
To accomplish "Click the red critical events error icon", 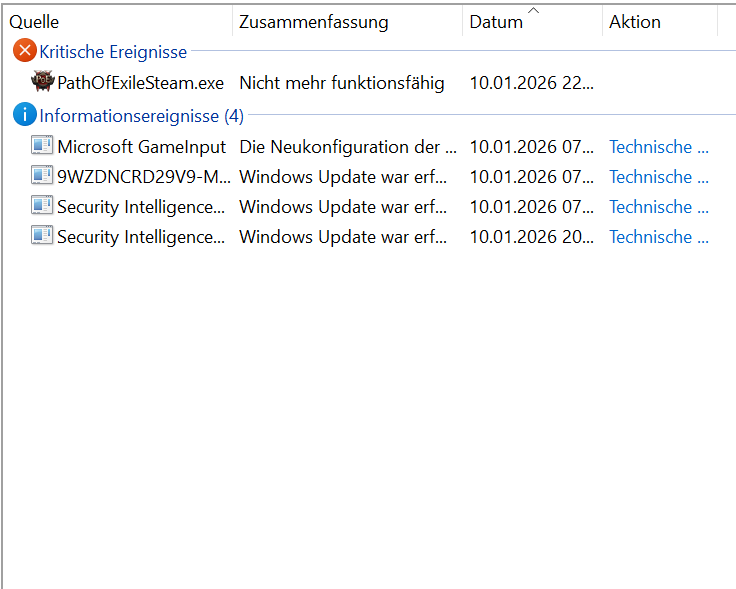I will click(x=24, y=52).
